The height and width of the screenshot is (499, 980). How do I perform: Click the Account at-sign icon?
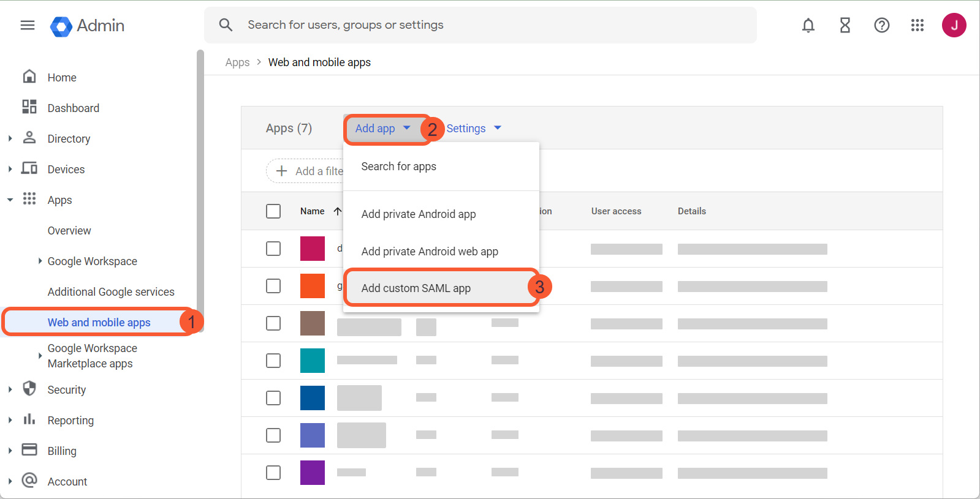coord(29,480)
